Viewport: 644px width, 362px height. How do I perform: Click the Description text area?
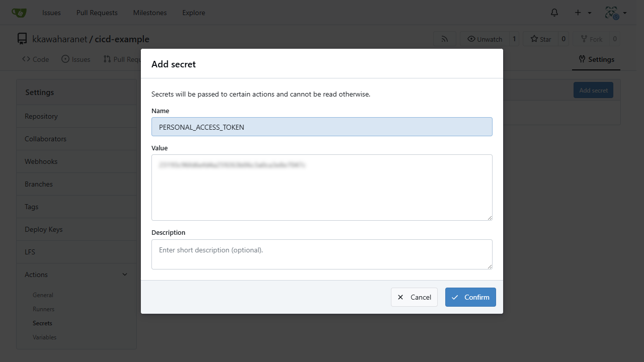pos(322,254)
